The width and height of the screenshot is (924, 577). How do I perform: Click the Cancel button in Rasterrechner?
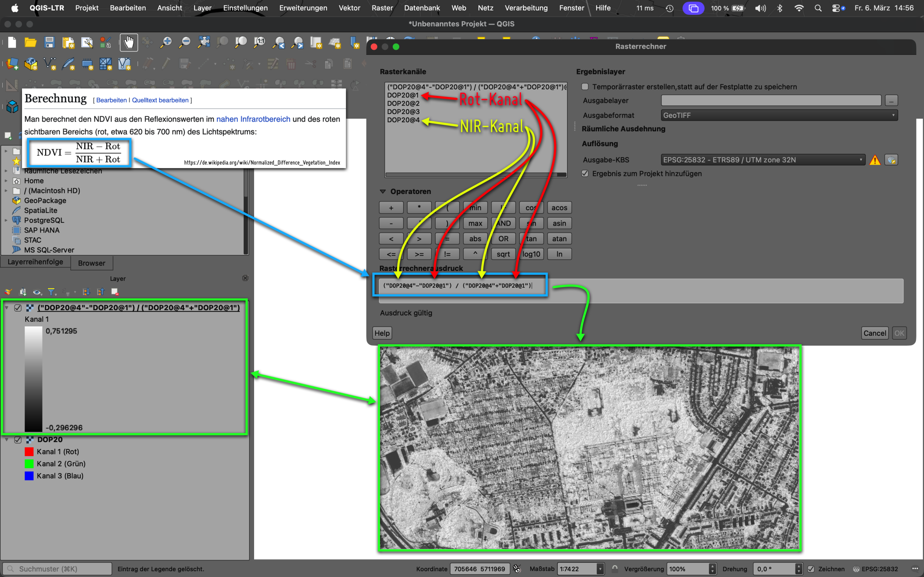[x=874, y=333]
